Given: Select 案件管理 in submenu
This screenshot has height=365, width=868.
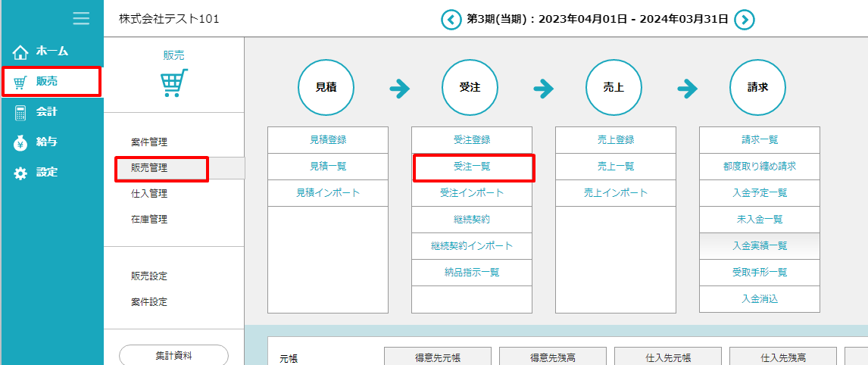Looking at the screenshot, I should coord(148,142).
